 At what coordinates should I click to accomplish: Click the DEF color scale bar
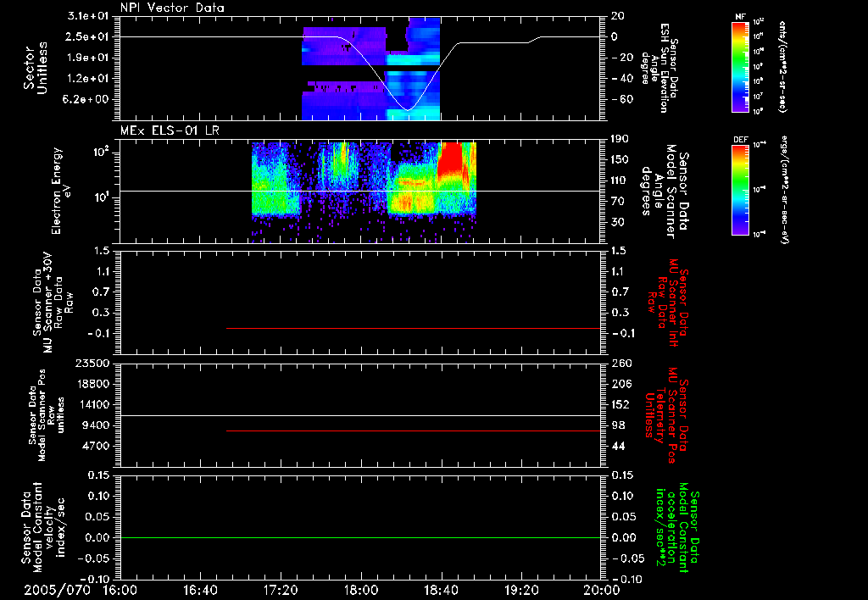coord(740,190)
